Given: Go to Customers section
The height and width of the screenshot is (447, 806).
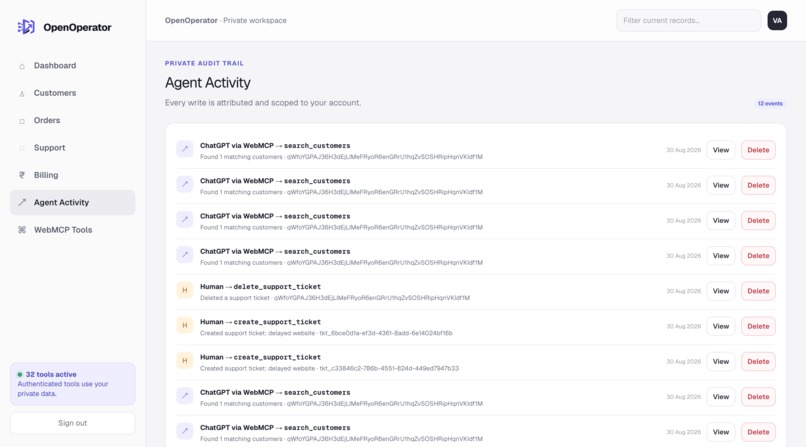Looking at the screenshot, I should coord(72,93).
